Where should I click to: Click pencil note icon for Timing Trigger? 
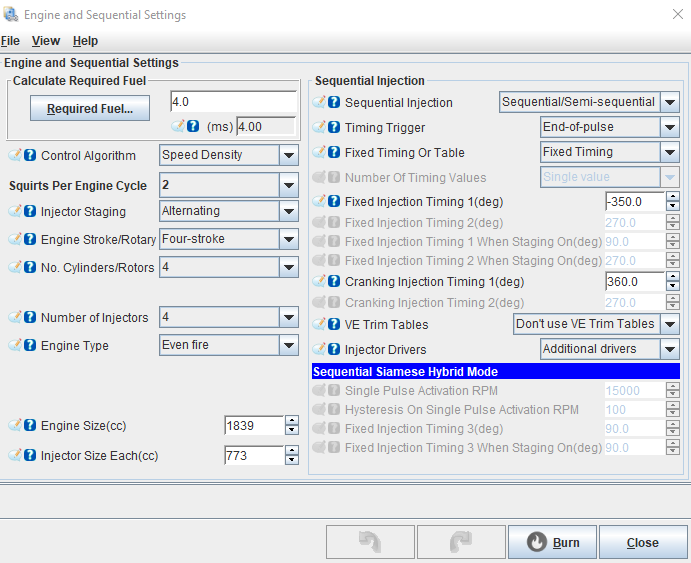[319, 127]
